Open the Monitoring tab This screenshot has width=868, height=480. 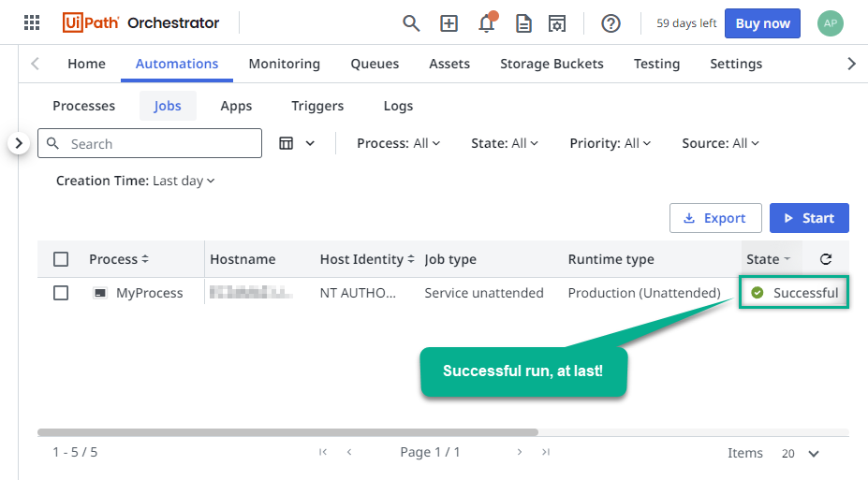click(284, 64)
